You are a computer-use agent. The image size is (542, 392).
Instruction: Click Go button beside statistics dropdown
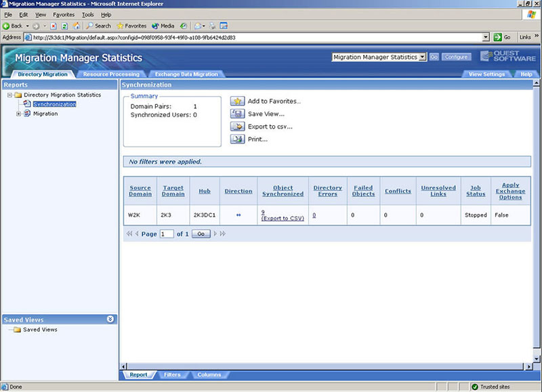(434, 57)
